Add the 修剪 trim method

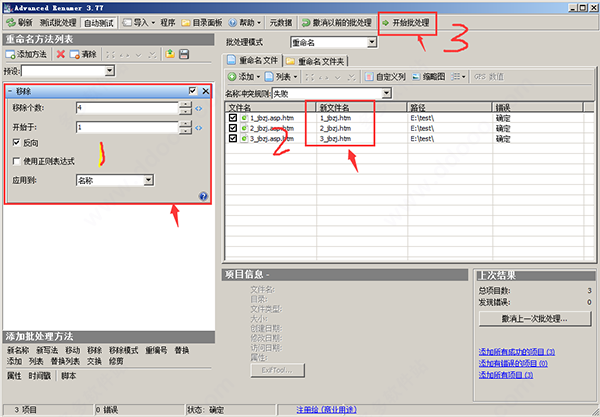click(x=116, y=361)
